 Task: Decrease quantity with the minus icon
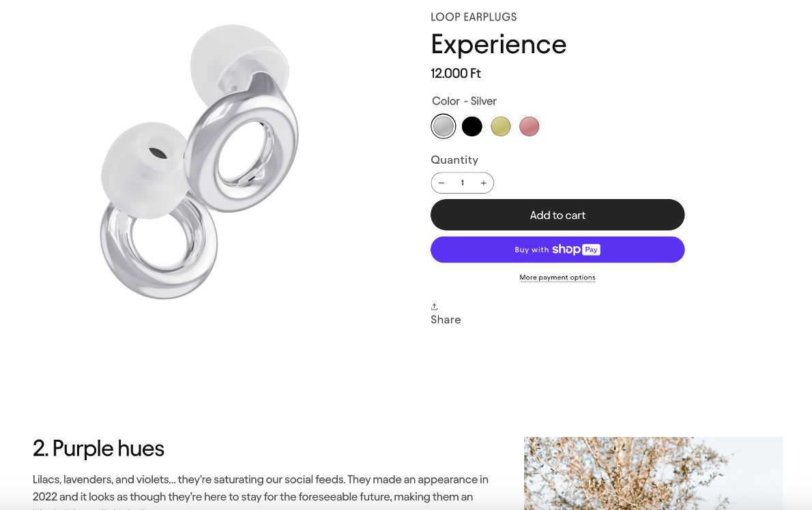point(441,183)
